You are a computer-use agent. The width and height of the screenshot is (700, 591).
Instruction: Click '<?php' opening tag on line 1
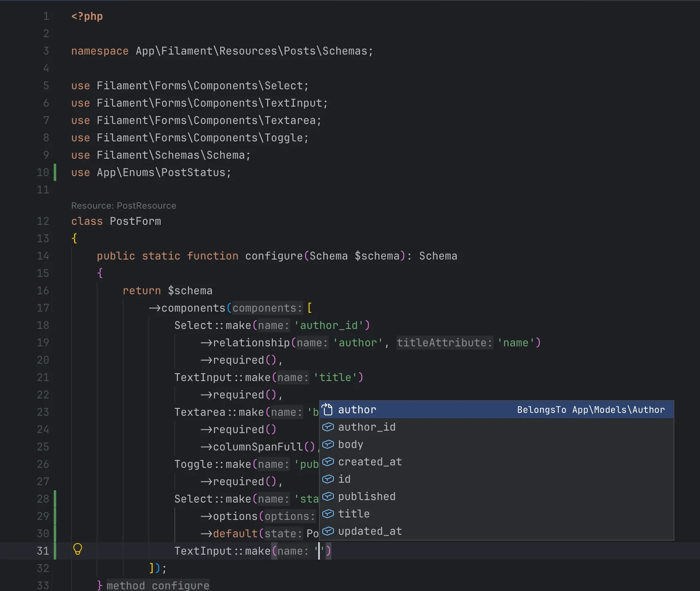87,16
